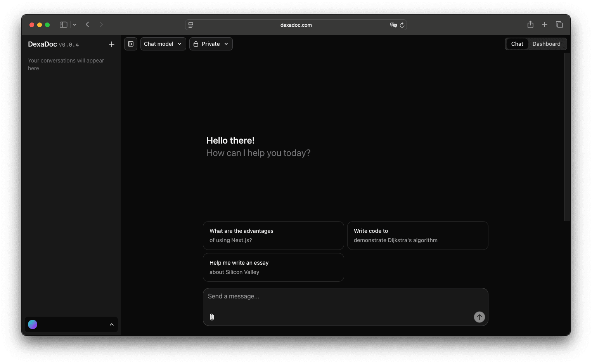
Task: Select the Chat tab
Action: point(517,44)
